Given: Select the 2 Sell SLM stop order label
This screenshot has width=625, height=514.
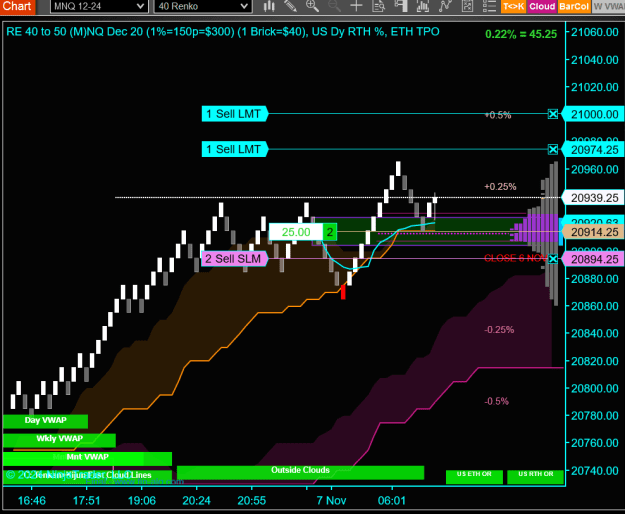Looking at the screenshot, I should coord(234,259).
